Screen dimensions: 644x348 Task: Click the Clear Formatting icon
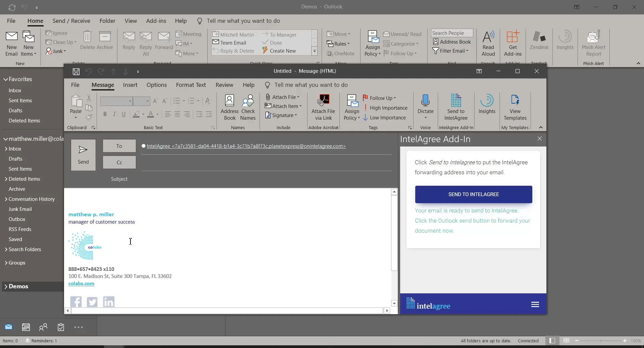[x=208, y=101]
